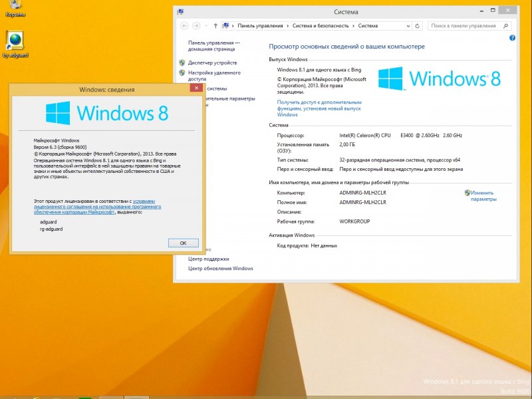
Task: Click 'ADMINRG-MLH2CLR' in the Компьютер row
Action: pyautogui.click(x=362, y=193)
